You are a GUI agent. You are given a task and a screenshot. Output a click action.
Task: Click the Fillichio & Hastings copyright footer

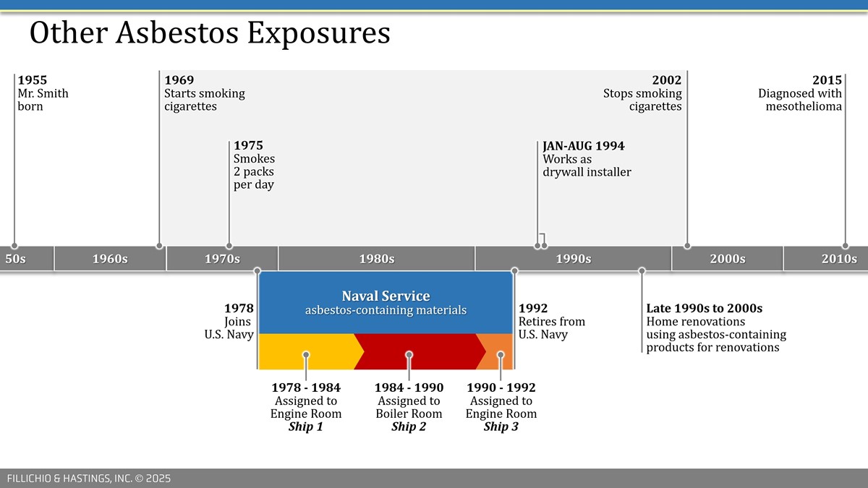click(89, 479)
